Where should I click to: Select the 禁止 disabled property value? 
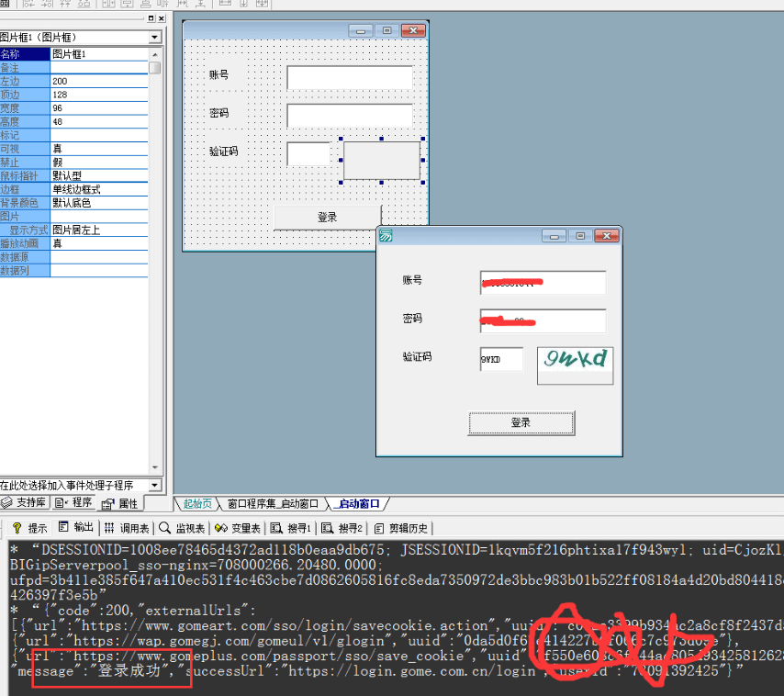(x=99, y=162)
